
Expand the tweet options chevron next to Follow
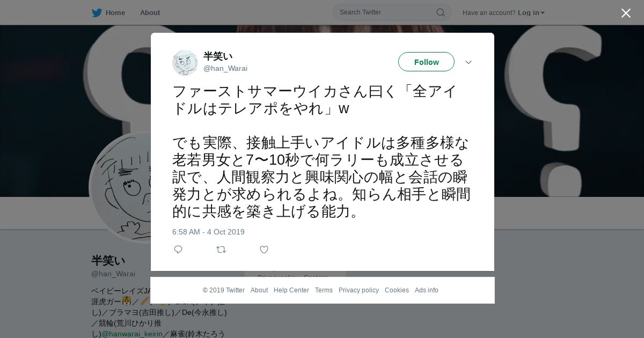click(468, 62)
